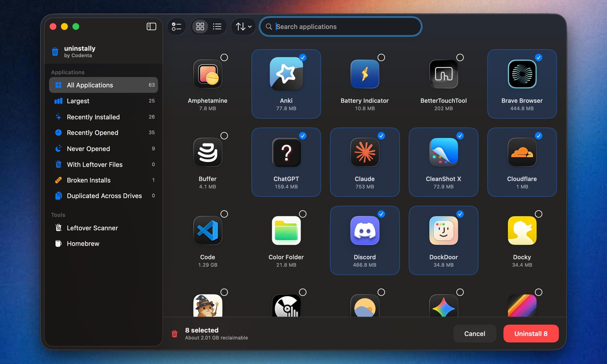
Task: Open the Broken Installs category
Action: point(104,180)
